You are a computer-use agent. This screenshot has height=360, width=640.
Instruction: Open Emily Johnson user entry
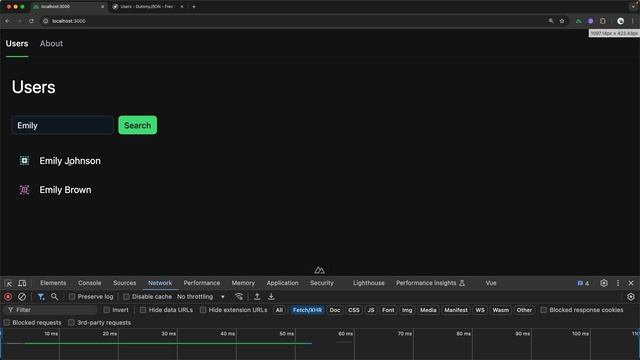[70, 161]
